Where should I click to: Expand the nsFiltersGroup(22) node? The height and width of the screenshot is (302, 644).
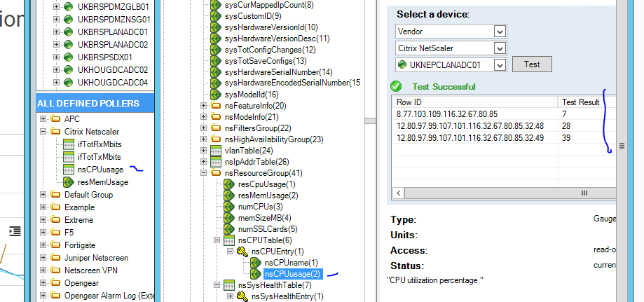pos(203,128)
